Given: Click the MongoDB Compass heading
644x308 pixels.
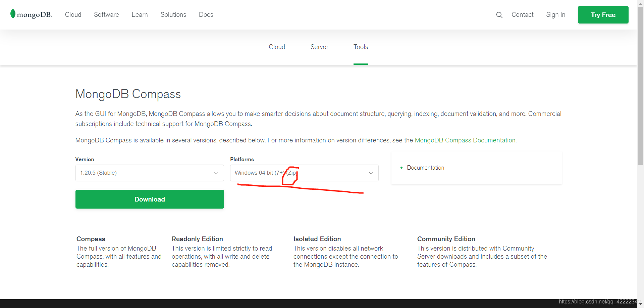Looking at the screenshot, I should tap(128, 94).
